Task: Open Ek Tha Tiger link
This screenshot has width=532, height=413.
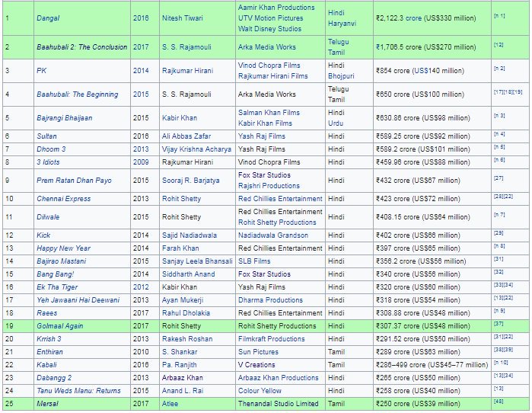Action: pyautogui.click(x=57, y=287)
